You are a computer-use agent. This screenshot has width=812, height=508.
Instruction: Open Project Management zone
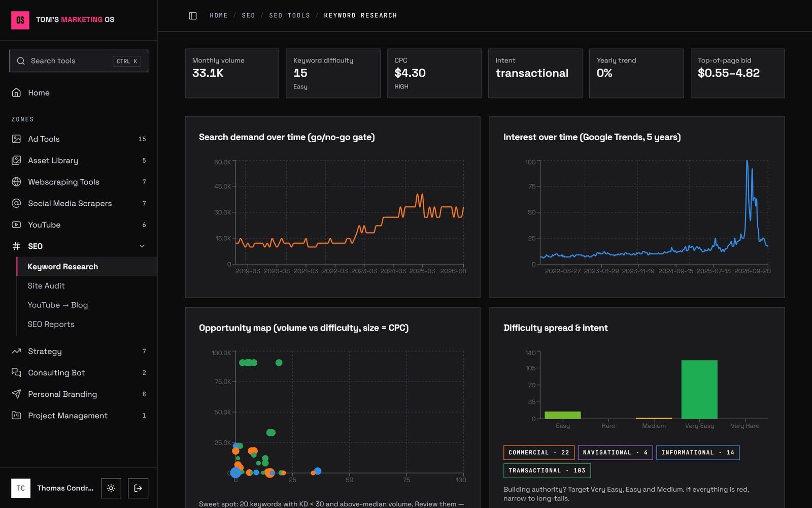click(79, 416)
